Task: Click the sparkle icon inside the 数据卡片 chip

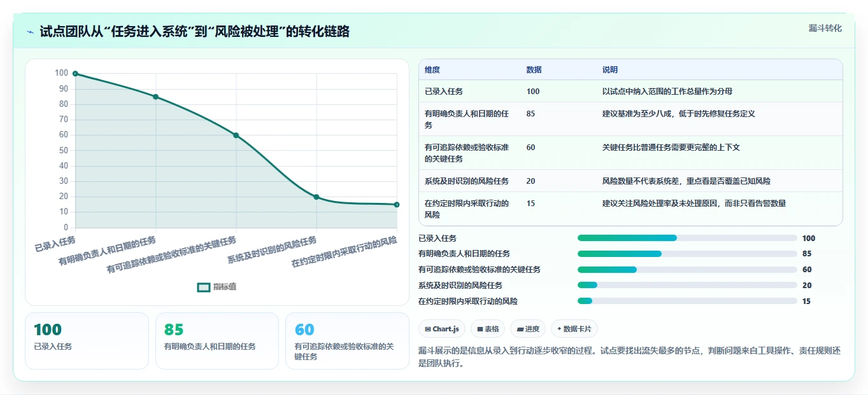Action: click(x=559, y=329)
